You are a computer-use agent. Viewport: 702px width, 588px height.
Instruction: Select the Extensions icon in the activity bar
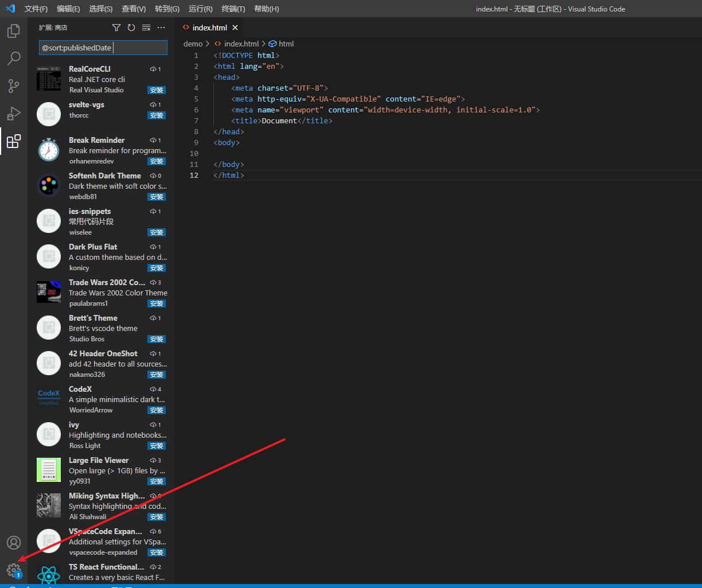14,141
